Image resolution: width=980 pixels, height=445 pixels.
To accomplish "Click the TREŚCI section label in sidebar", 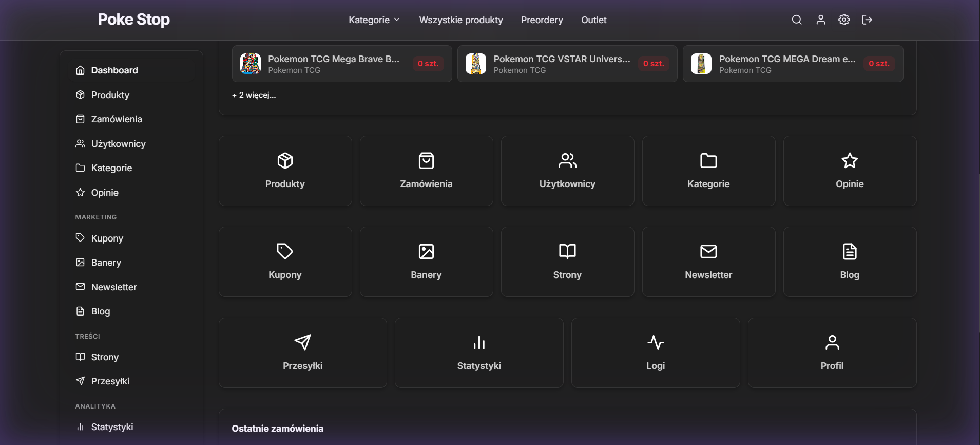I will point(88,336).
